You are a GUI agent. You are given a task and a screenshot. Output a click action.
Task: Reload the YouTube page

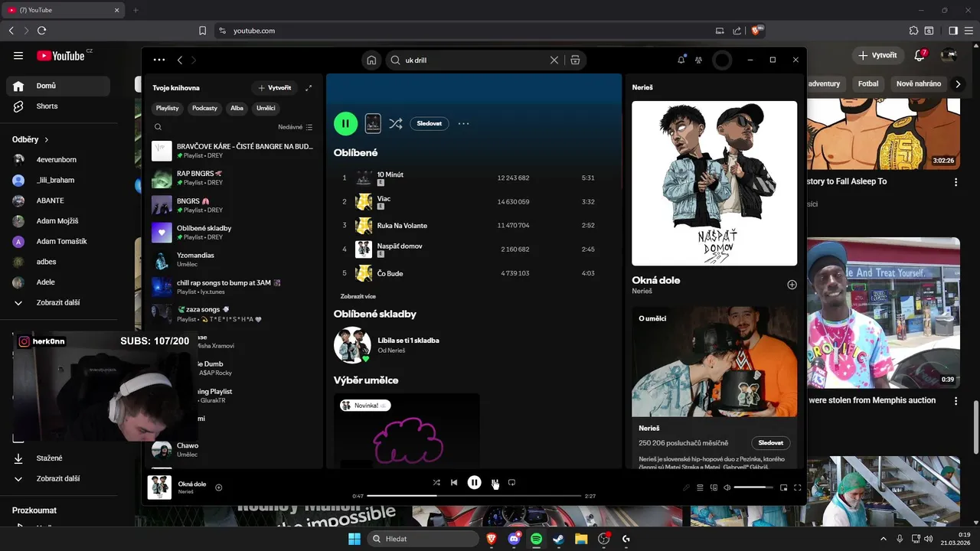(x=41, y=31)
